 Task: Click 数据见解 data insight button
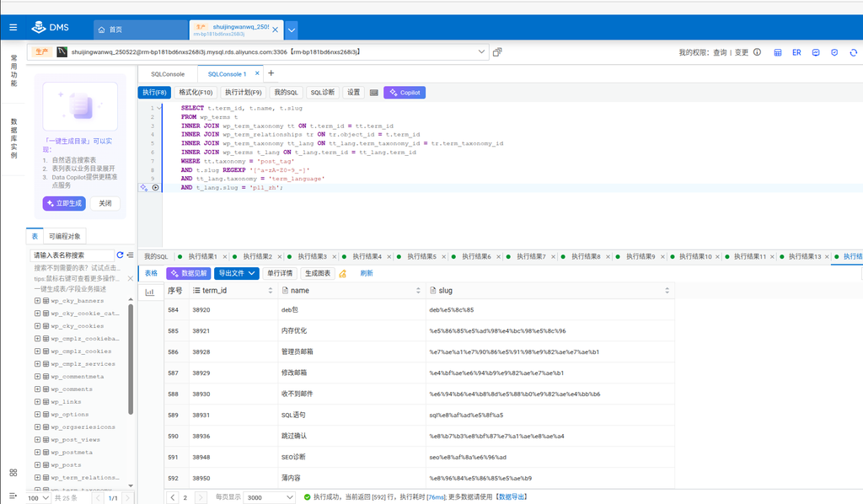[189, 273]
